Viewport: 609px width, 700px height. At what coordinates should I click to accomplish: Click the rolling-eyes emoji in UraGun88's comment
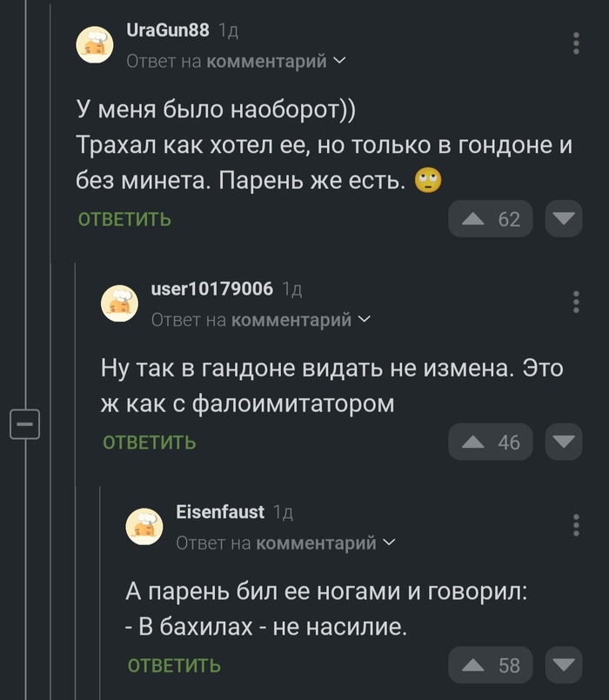point(430,181)
